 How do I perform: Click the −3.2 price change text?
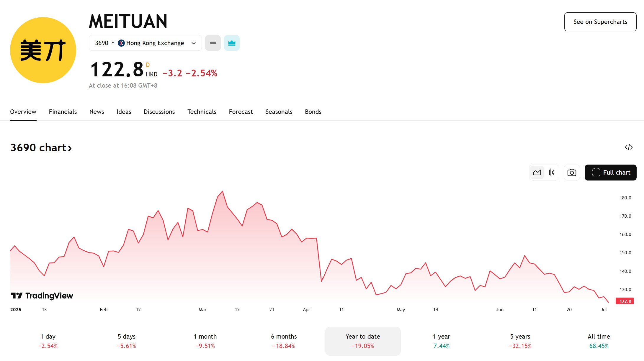pos(172,73)
